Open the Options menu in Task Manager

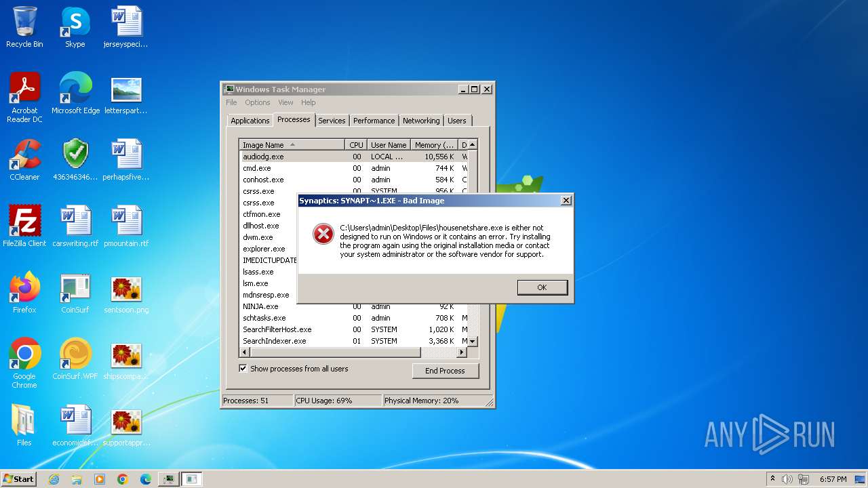coord(258,102)
